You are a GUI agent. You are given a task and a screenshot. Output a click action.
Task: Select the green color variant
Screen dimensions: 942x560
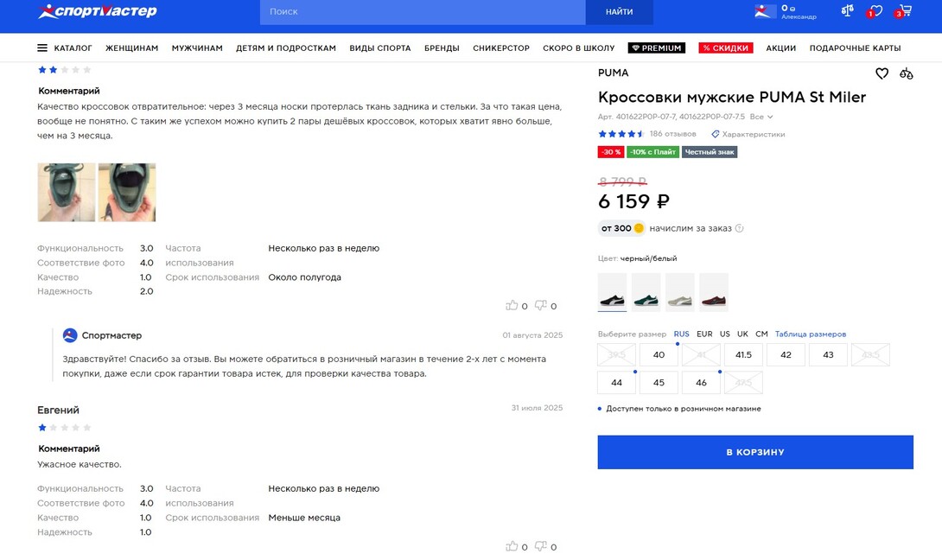tap(646, 292)
